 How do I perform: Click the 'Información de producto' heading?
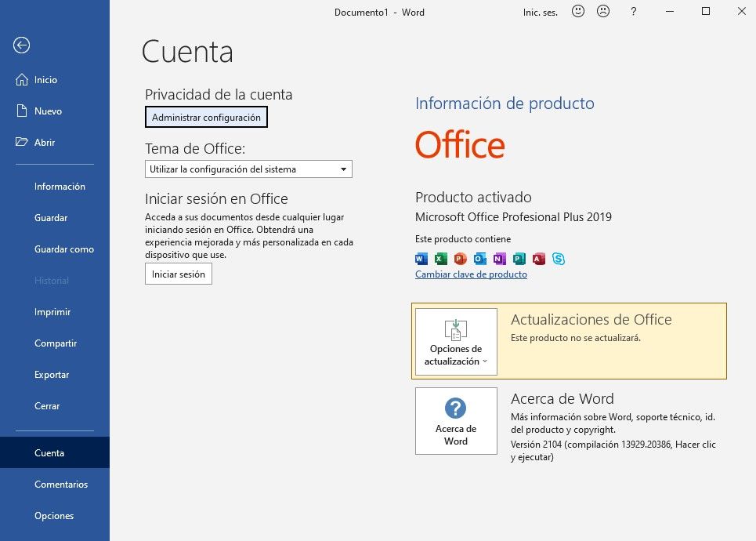tap(505, 103)
